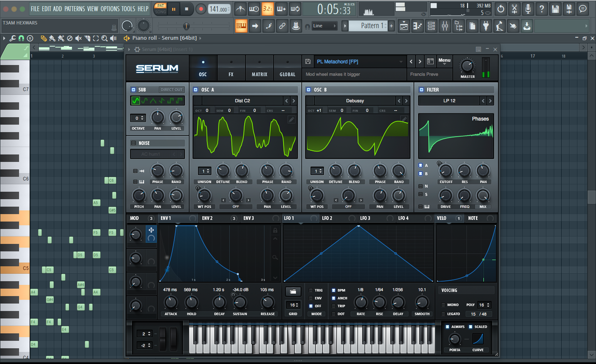596x364 pixels.
Task: Toggle OSC B power switch
Action: [308, 90]
